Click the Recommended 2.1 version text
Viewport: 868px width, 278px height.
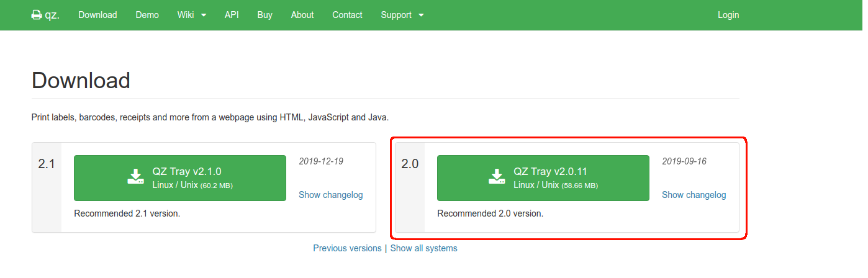point(127,213)
